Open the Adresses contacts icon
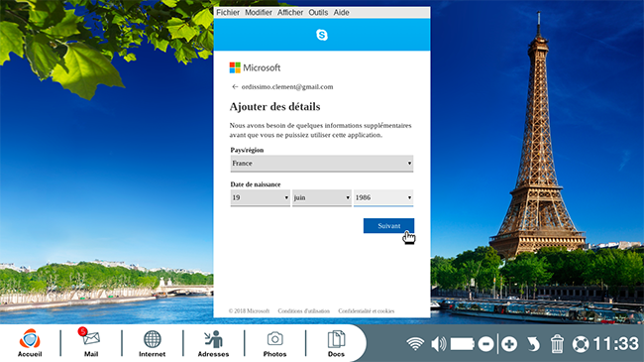The width and height of the screenshot is (644, 362). coord(213,343)
